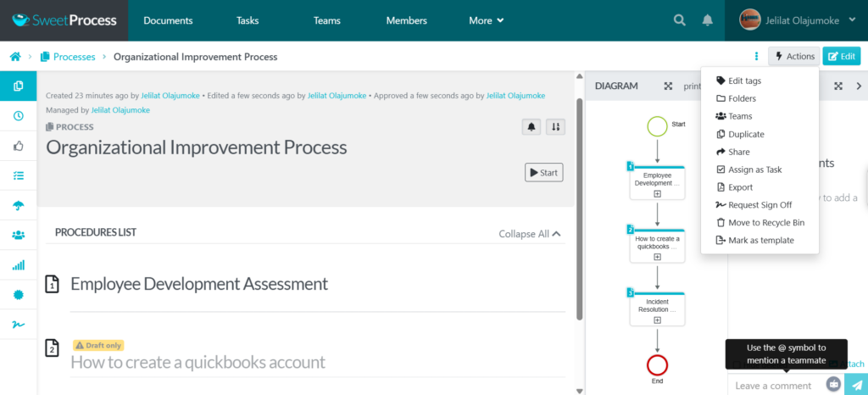
Task: Send comment with paper plane button
Action: (x=856, y=385)
